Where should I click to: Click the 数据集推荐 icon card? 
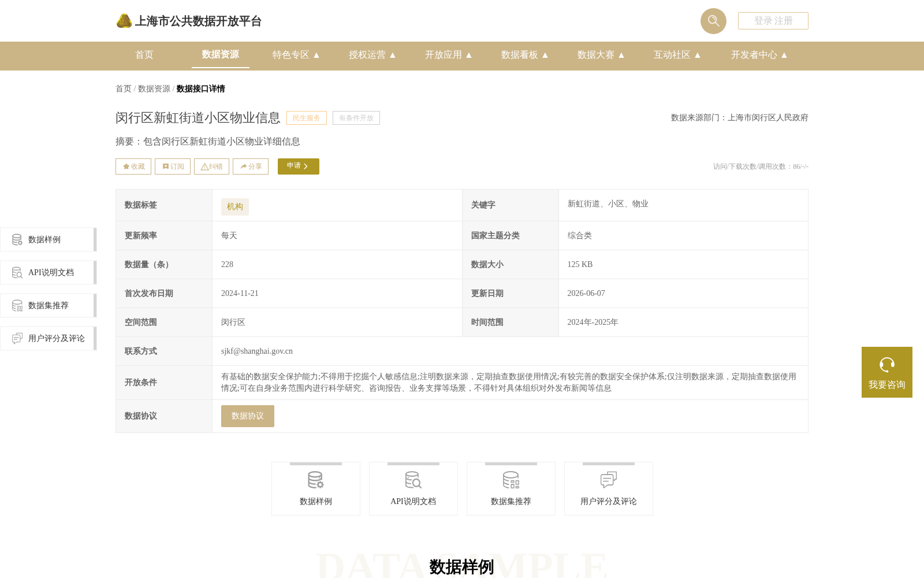[x=511, y=488]
